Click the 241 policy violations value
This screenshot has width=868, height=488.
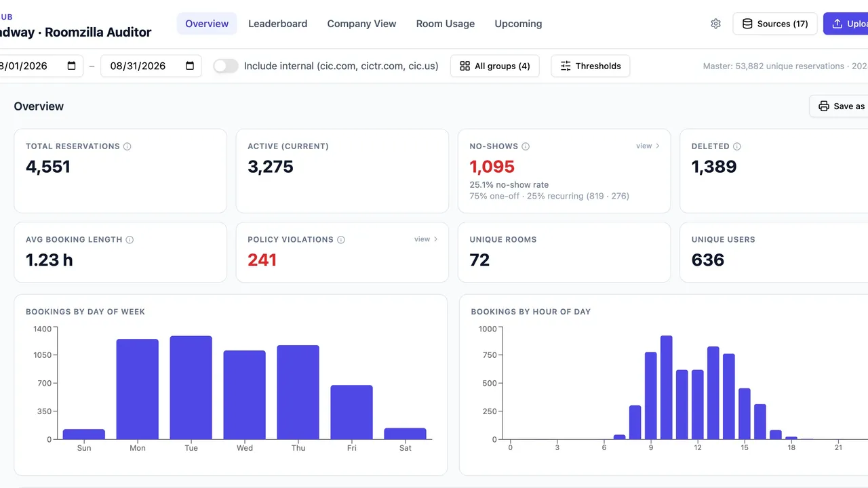(x=262, y=260)
